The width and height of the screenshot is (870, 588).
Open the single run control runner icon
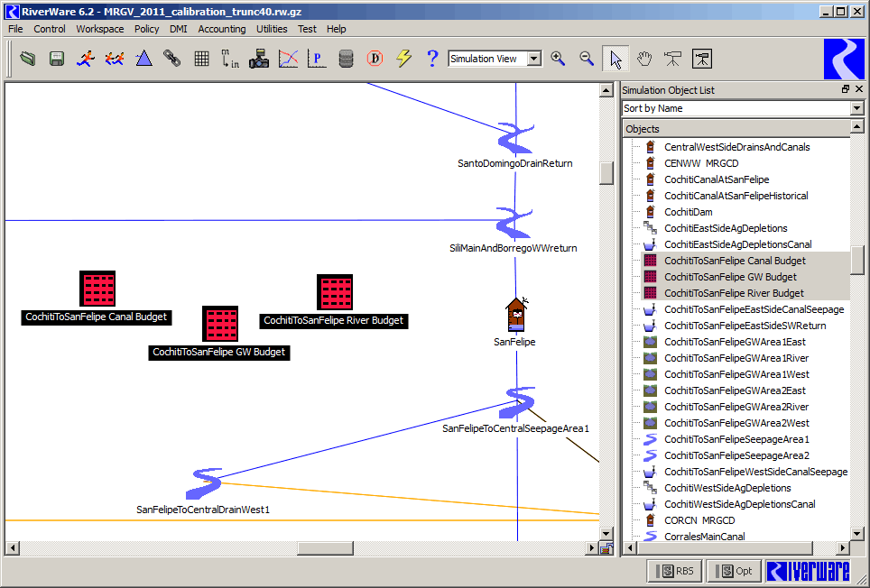[86, 59]
